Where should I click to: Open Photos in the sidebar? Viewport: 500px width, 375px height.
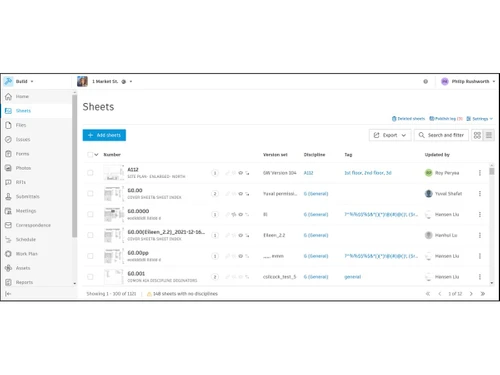click(23, 168)
